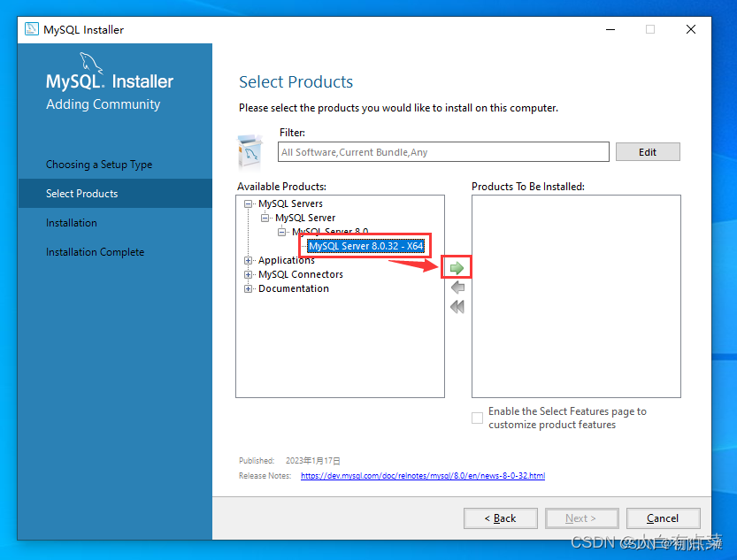The width and height of the screenshot is (737, 560).
Task: Click the Filter text field
Action: coord(443,152)
